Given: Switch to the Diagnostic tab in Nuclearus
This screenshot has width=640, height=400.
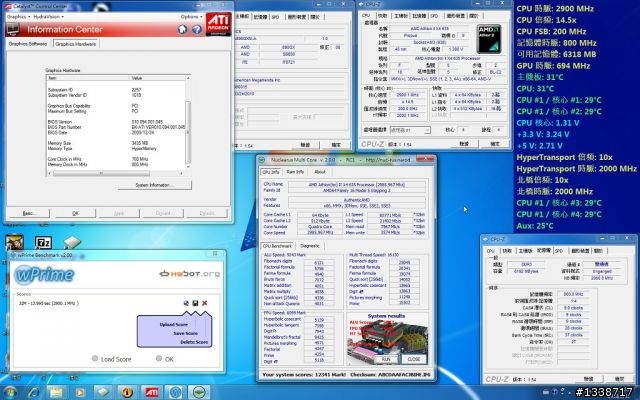Looking at the screenshot, I should point(310,246).
